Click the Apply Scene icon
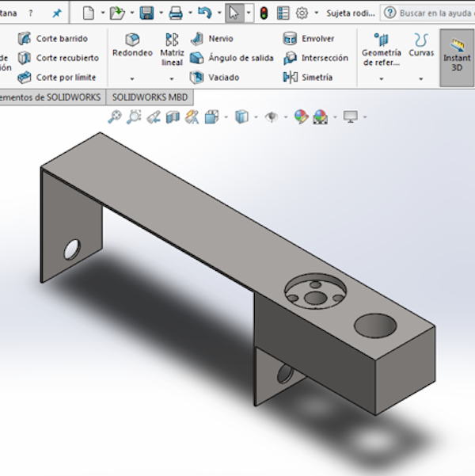The height and width of the screenshot is (476, 475). click(x=320, y=117)
